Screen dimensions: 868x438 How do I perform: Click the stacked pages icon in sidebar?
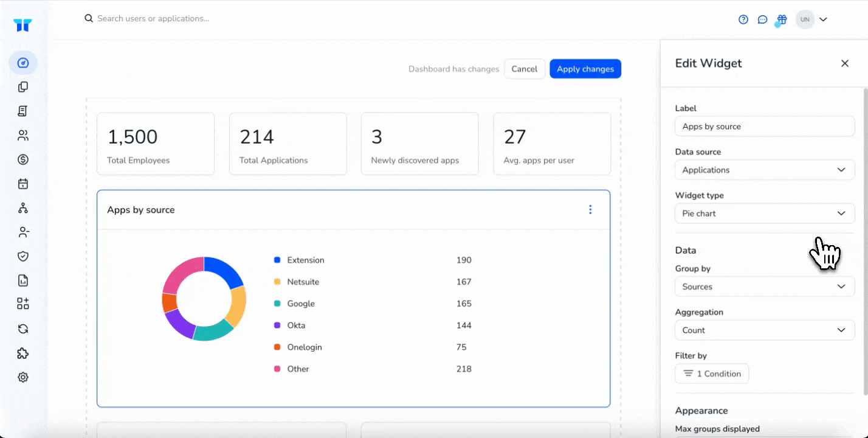(x=23, y=87)
